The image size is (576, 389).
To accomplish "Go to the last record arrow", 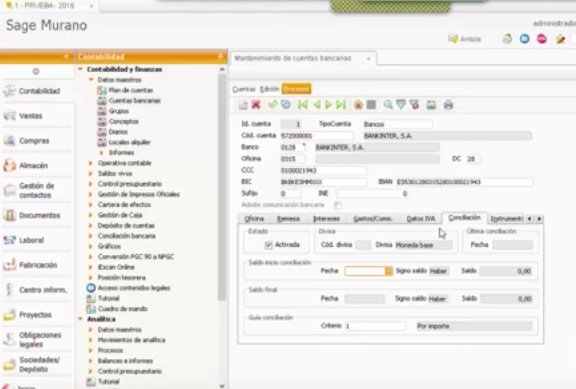I will (341, 105).
